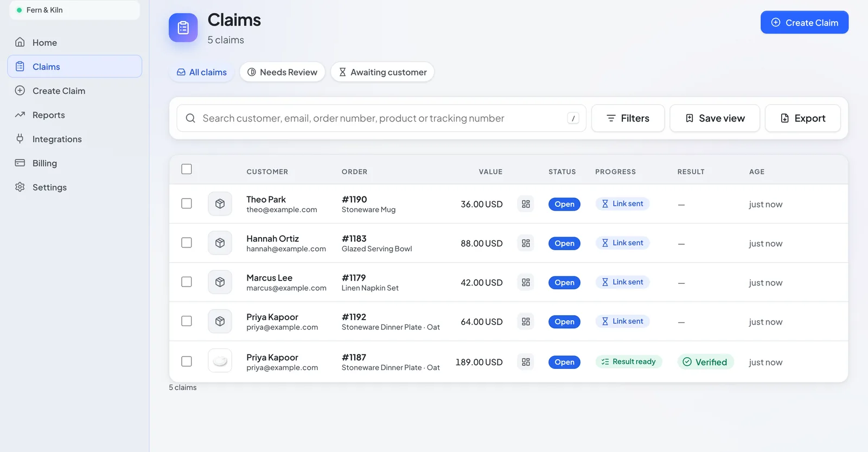Click hannah@example.com email text

pos(286,249)
